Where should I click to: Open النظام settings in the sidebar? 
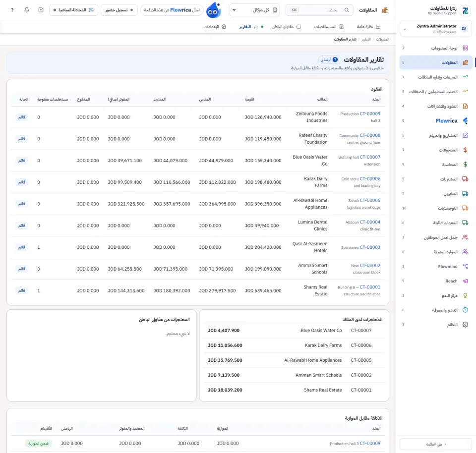click(x=436, y=325)
